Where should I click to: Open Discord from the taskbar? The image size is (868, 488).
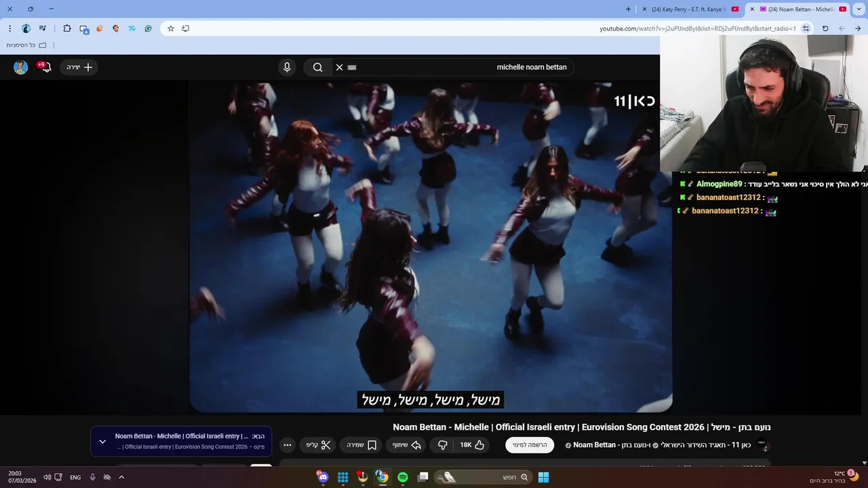(x=323, y=477)
